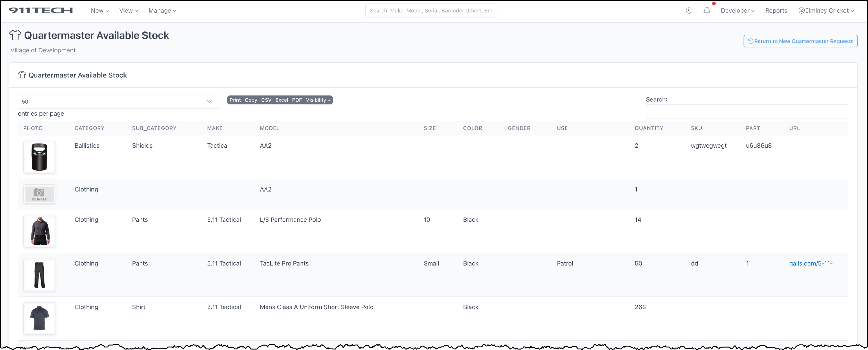Expand the Manage dropdown menu
Viewport: 868px width, 350px height.
162,10
